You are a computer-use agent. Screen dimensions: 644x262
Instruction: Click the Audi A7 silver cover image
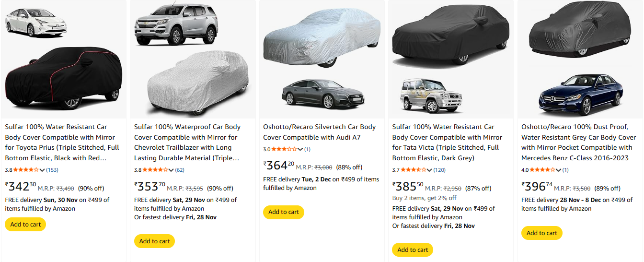(322, 60)
